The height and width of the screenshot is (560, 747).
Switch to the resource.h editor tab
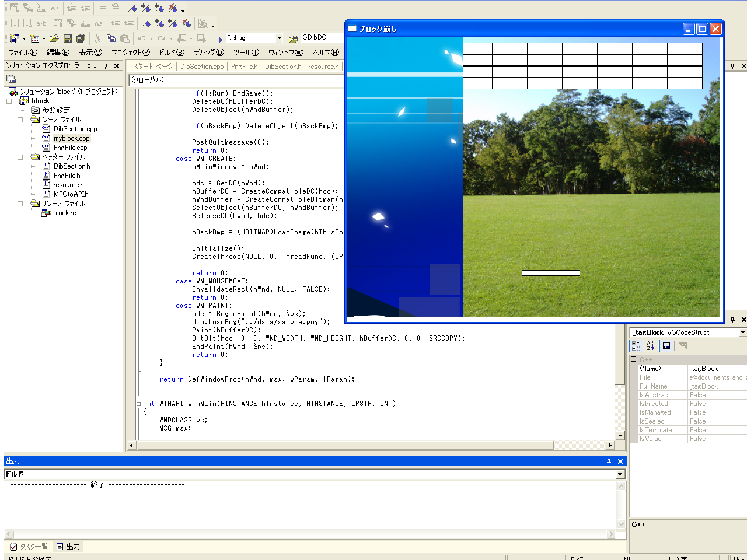coord(323,66)
